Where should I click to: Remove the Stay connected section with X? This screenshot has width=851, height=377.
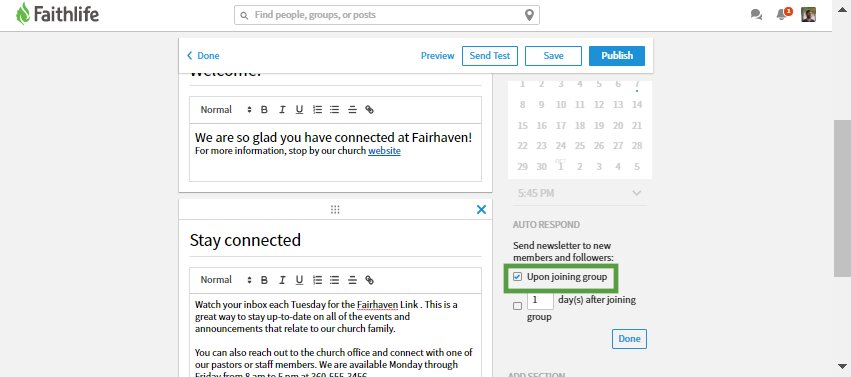(x=481, y=209)
